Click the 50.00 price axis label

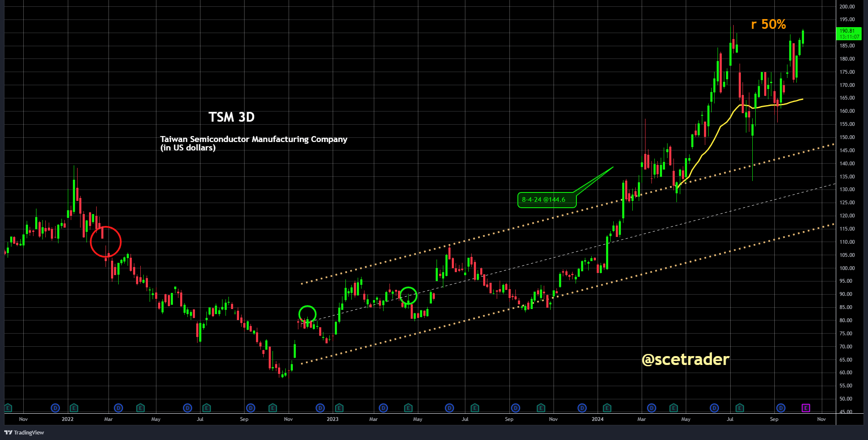pyautogui.click(x=847, y=399)
